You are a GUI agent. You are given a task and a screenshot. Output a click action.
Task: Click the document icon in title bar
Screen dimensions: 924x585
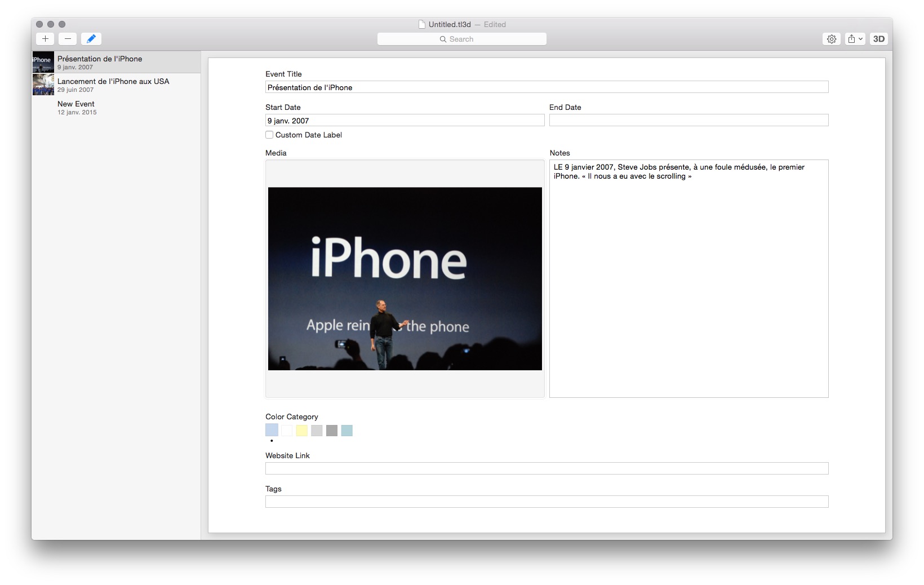421,24
